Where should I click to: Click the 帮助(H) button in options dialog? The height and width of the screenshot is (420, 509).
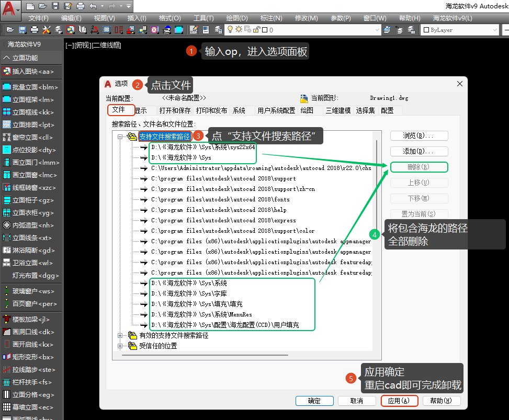click(x=442, y=401)
